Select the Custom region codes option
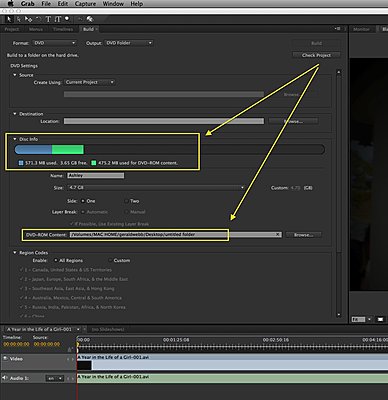388x400 pixels. [x=110, y=260]
